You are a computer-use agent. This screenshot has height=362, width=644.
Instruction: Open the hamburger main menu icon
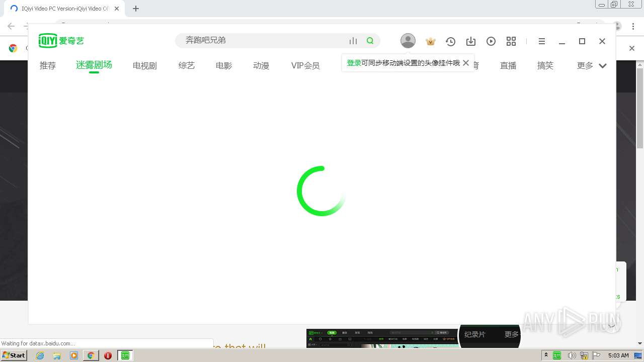coord(542,41)
